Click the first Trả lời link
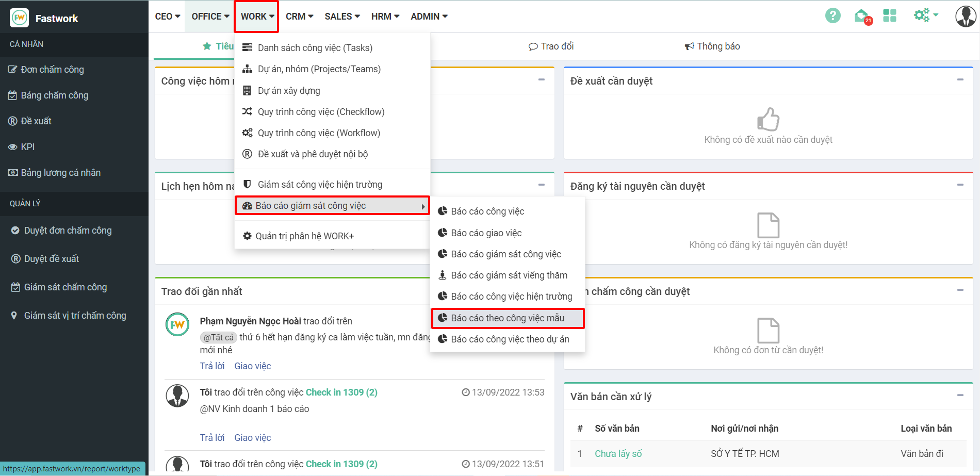980x476 pixels. click(212, 366)
